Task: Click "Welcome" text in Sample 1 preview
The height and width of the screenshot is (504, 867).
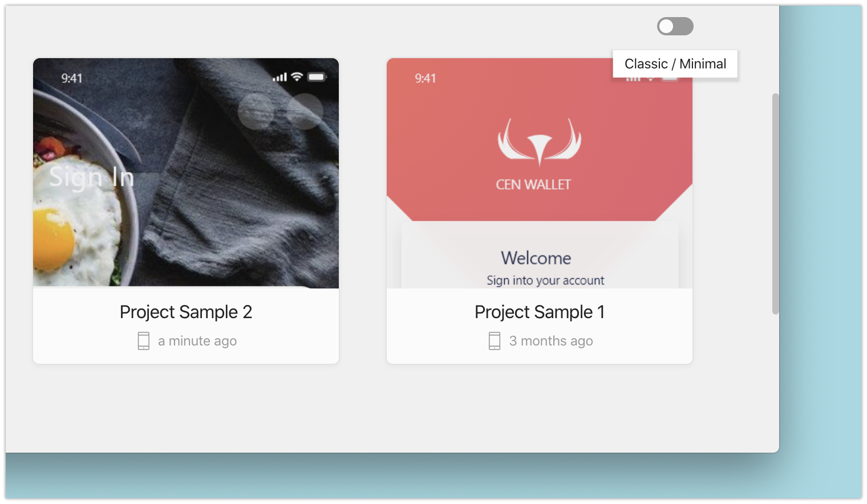Action: [x=536, y=258]
